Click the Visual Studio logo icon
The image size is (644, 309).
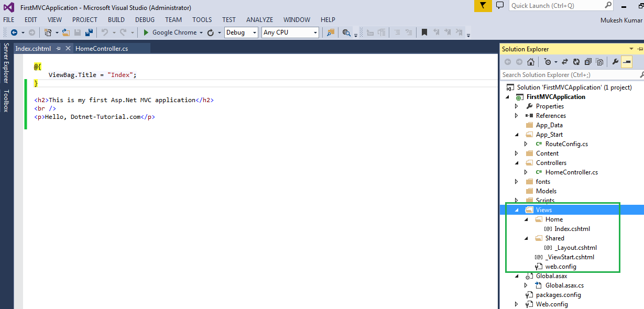point(9,7)
